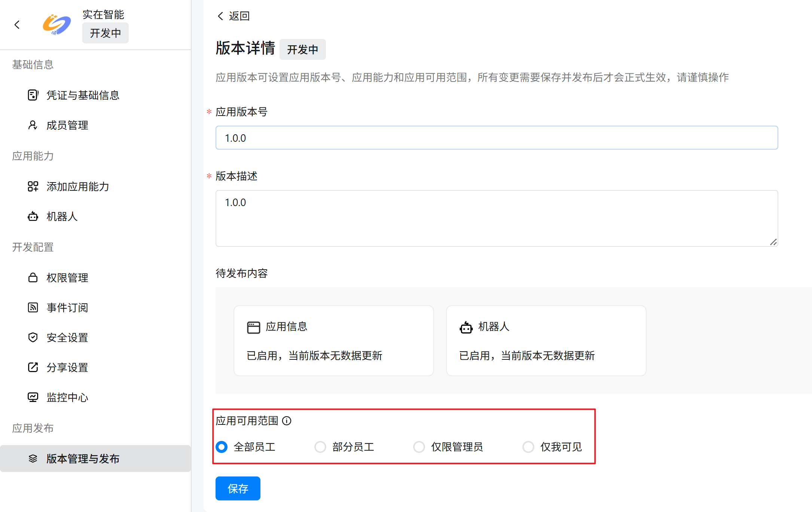Viewport: 812px width, 512px height.
Task: Click back chevron next to app logo
Action: click(x=17, y=25)
